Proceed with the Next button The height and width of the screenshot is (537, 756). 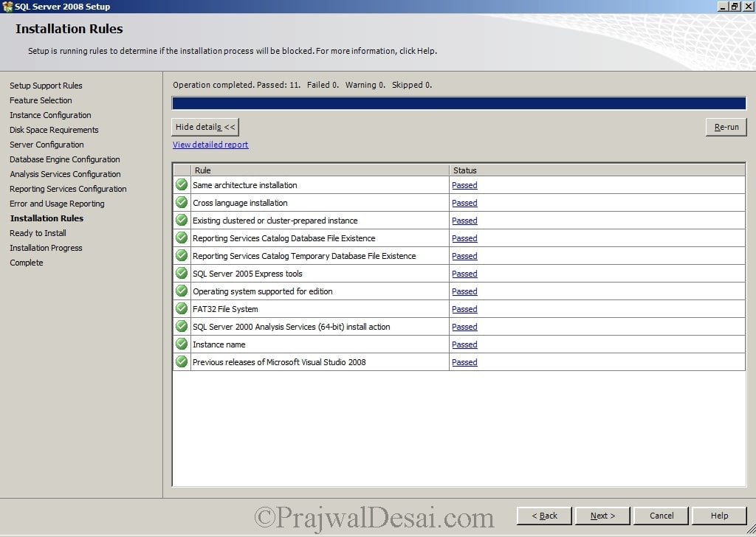[x=602, y=516]
